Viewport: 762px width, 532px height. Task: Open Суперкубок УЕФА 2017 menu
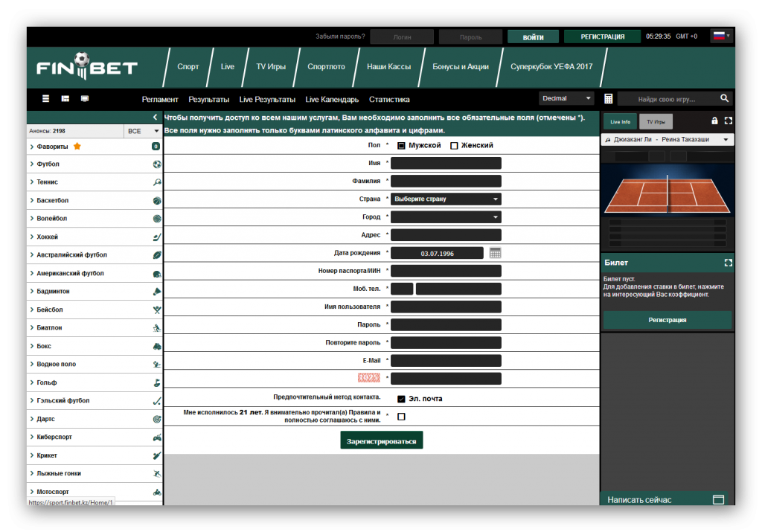[551, 66]
